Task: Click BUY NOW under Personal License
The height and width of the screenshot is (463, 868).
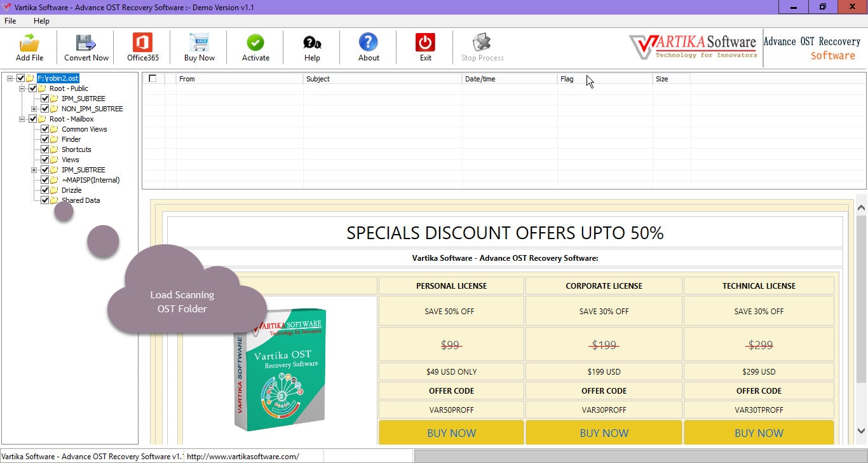Action: click(x=451, y=432)
